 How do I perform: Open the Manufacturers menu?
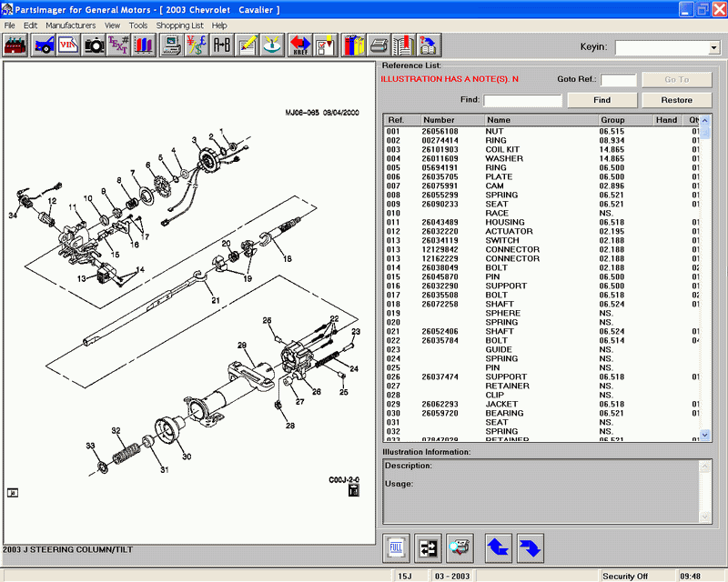coord(71,25)
